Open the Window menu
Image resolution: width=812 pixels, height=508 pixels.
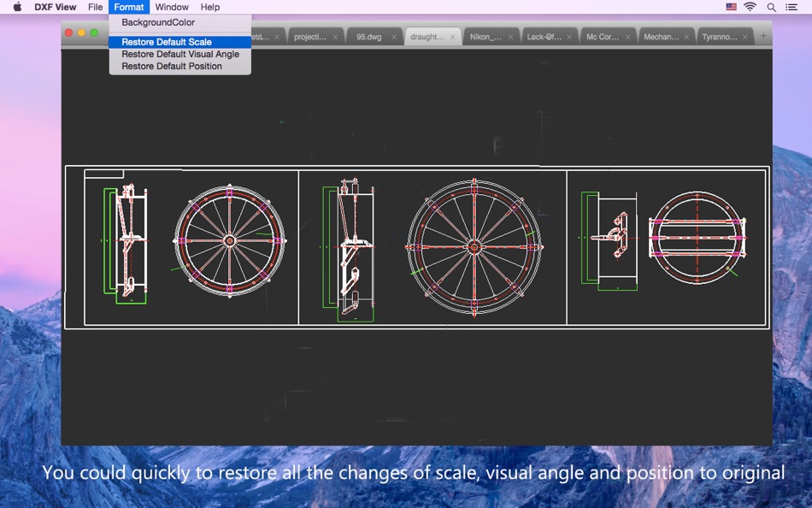point(172,7)
